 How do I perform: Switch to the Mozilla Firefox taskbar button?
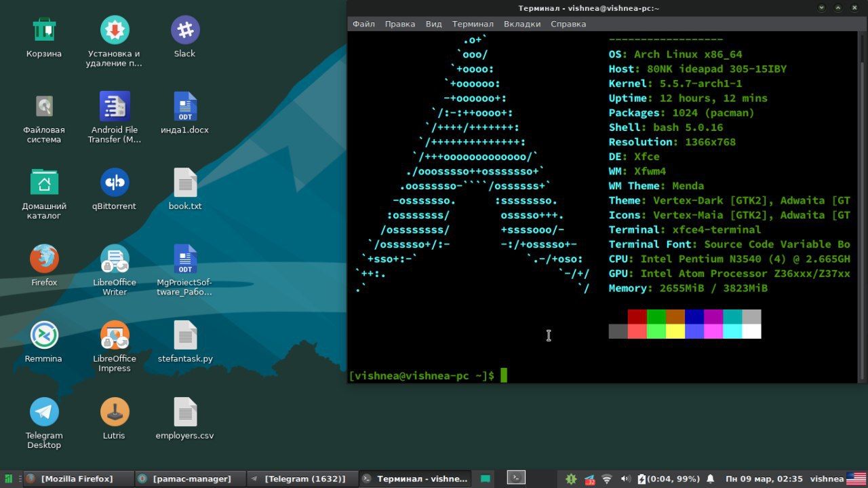77,478
